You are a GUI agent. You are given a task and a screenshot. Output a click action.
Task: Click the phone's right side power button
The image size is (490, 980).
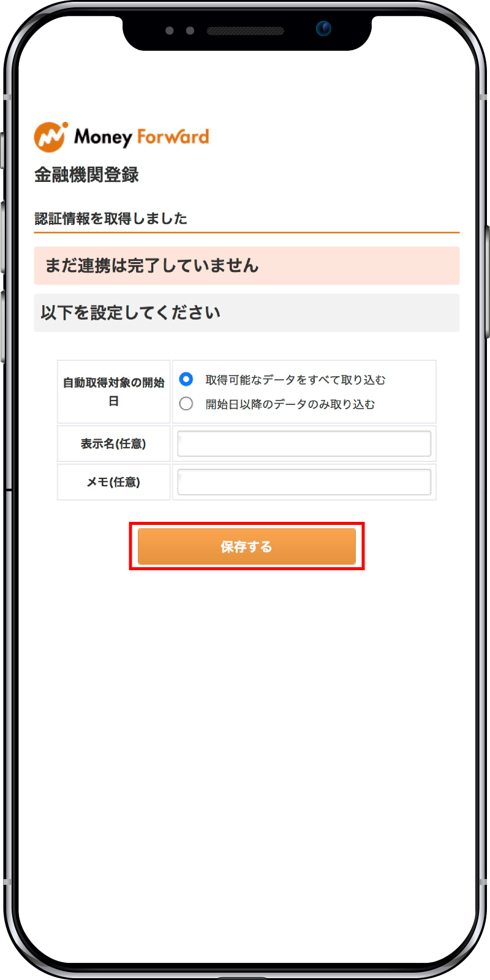(x=488, y=282)
